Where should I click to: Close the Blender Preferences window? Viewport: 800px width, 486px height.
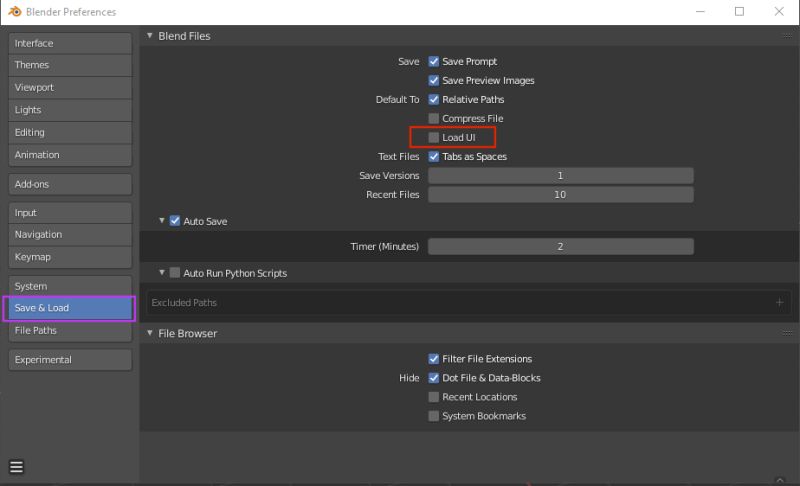pyautogui.click(x=779, y=11)
